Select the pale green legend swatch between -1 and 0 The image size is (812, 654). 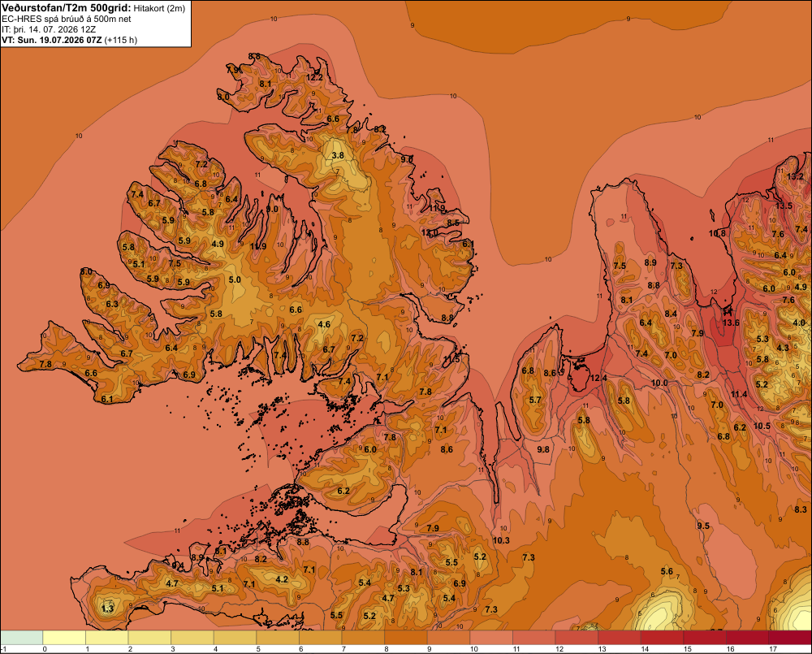[22, 638]
